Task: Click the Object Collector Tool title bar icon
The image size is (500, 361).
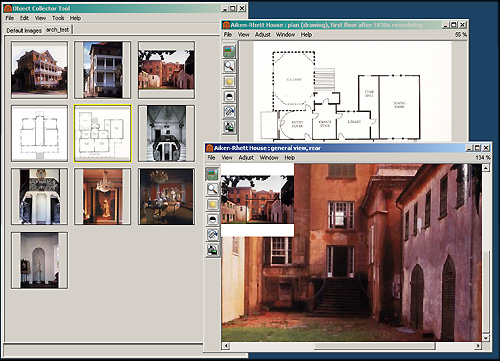Action: tap(8, 8)
